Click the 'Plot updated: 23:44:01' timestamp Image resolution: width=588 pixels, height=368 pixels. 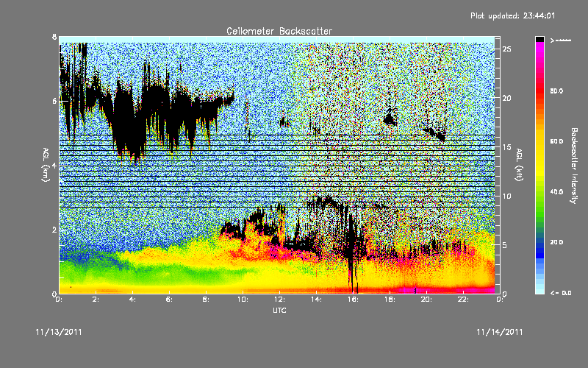pyautogui.click(x=512, y=15)
